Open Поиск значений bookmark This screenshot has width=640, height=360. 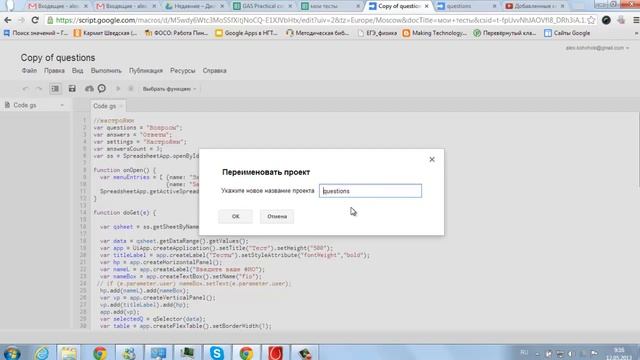click(x=36, y=33)
